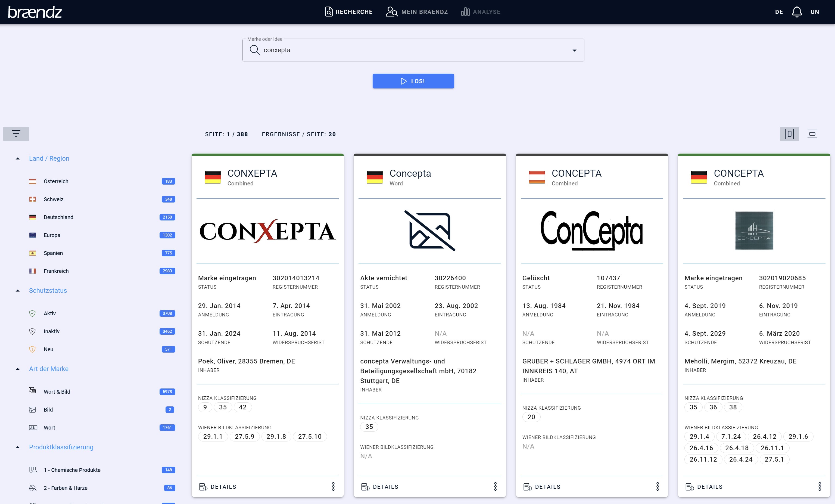Click Wiener class 26.11.12 chip

pos(703,459)
